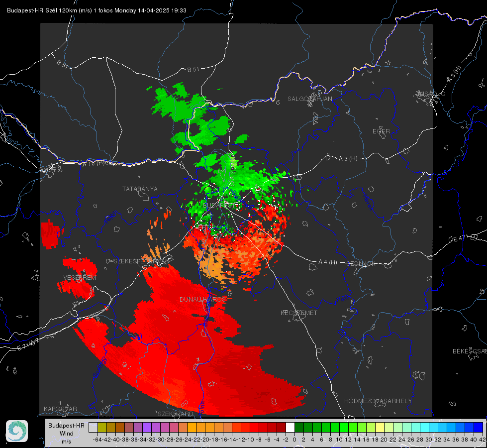The width and height of the screenshot is (487, 448).
Task: Pick the dark green swatch between 0 and 2
Action: (299, 428)
